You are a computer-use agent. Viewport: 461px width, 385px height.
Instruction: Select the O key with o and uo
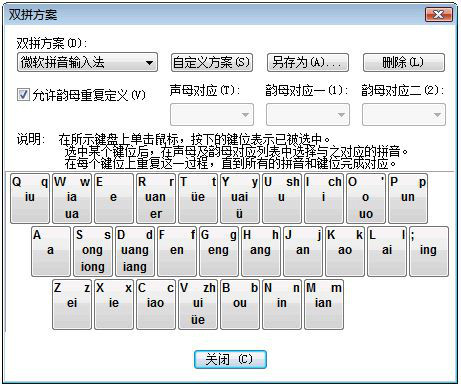[366, 198]
